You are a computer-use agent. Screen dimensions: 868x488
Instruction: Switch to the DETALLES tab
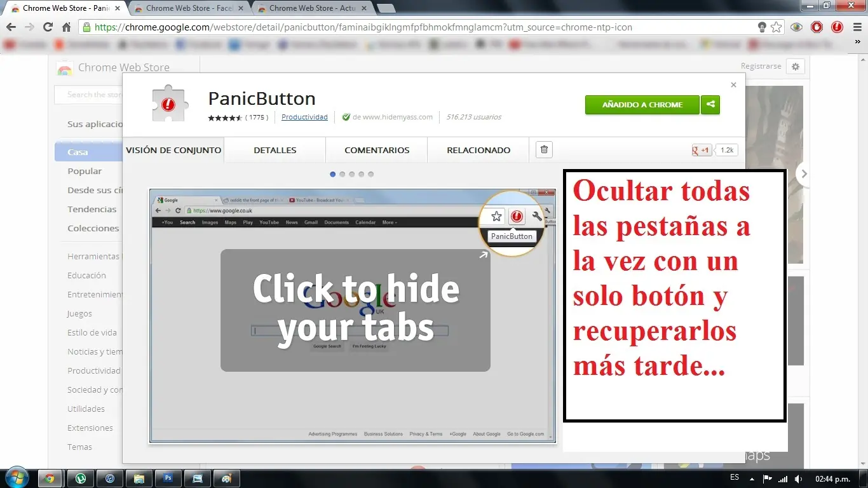[275, 150]
